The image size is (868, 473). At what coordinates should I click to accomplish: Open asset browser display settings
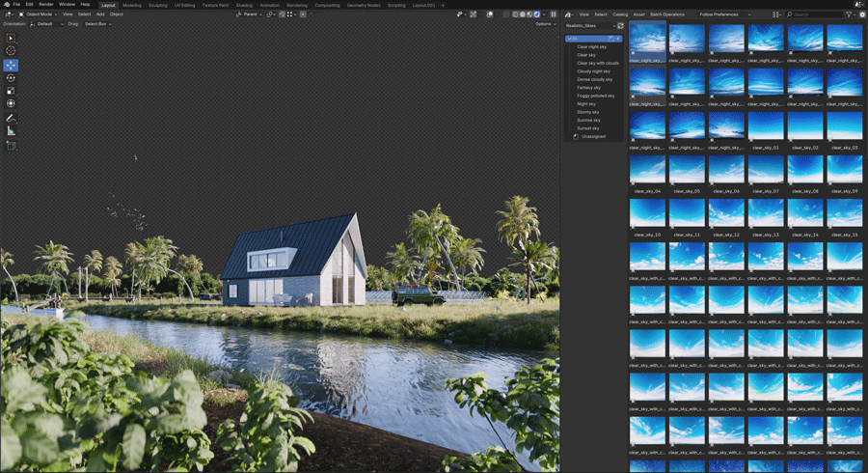776,14
